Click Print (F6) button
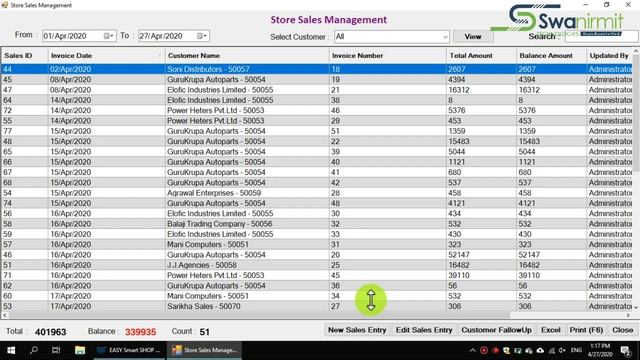Viewport: 640px width, 360px height. (x=586, y=330)
